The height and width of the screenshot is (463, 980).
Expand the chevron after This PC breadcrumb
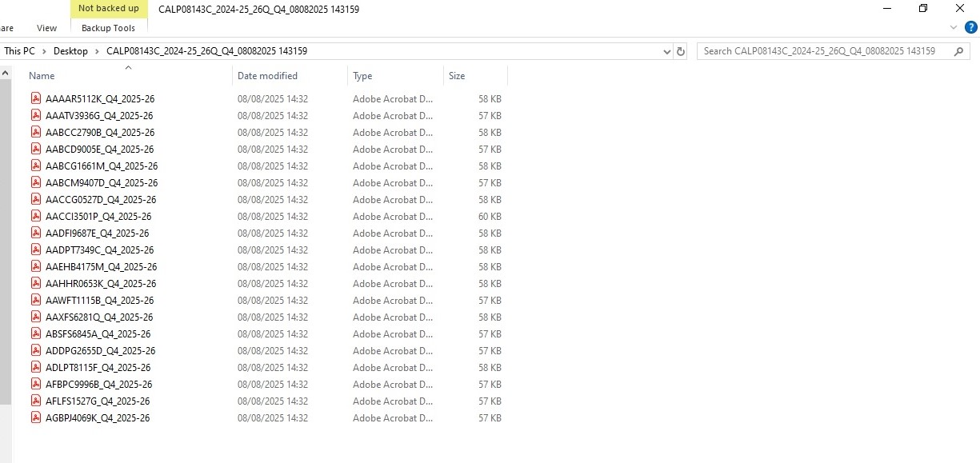click(45, 51)
